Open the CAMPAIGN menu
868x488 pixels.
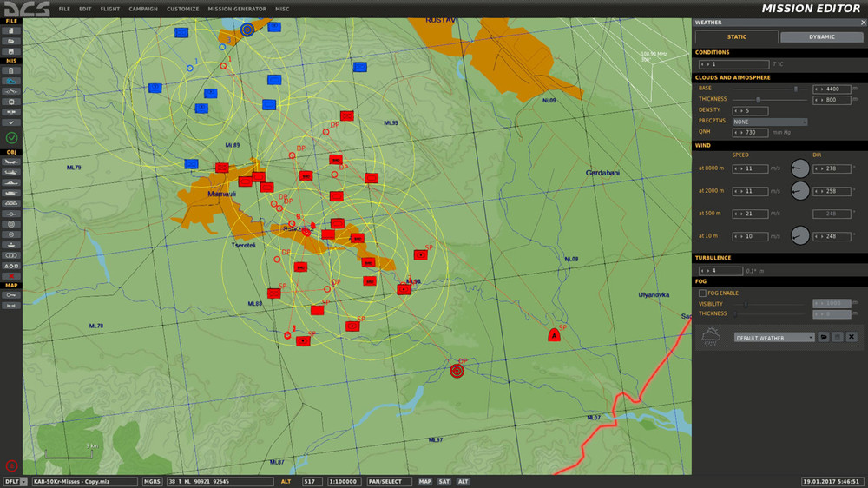[x=143, y=9]
